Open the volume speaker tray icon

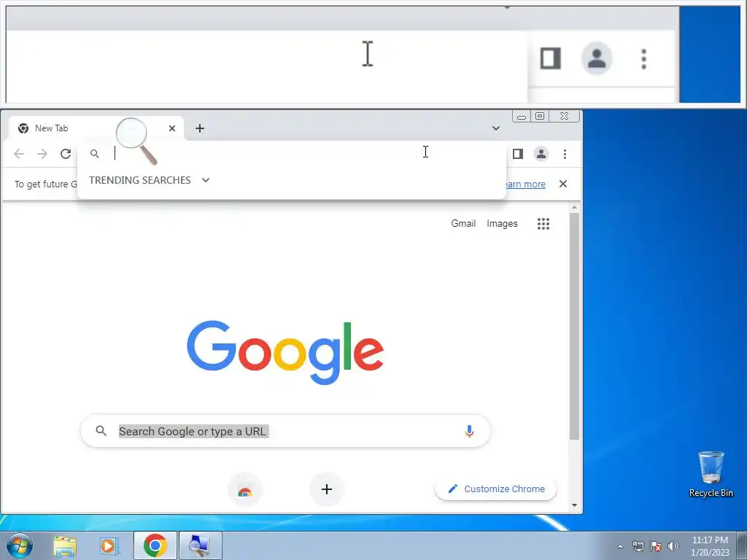673,546
